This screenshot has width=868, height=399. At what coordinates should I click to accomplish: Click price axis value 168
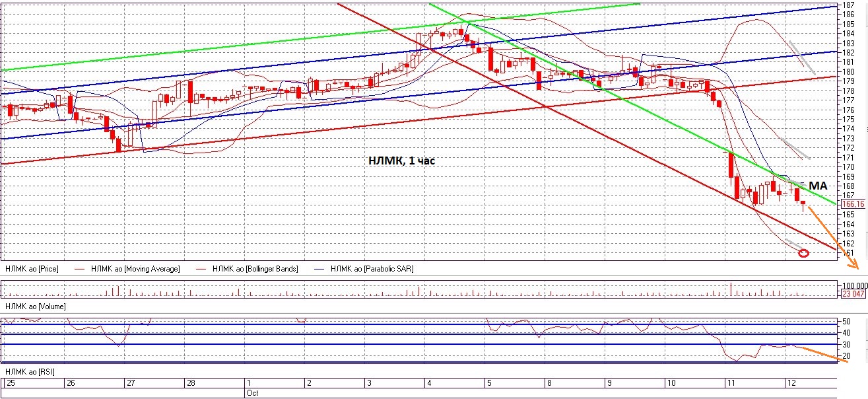pyautogui.click(x=848, y=186)
